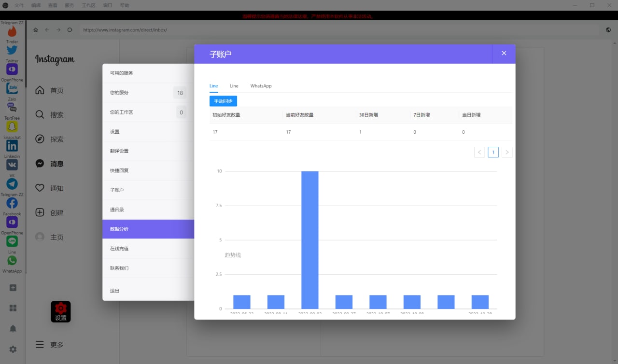The width and height of the screenshot is (618, 364).
Task: Click the add service plus icon
Action: [x=13, y=288]
